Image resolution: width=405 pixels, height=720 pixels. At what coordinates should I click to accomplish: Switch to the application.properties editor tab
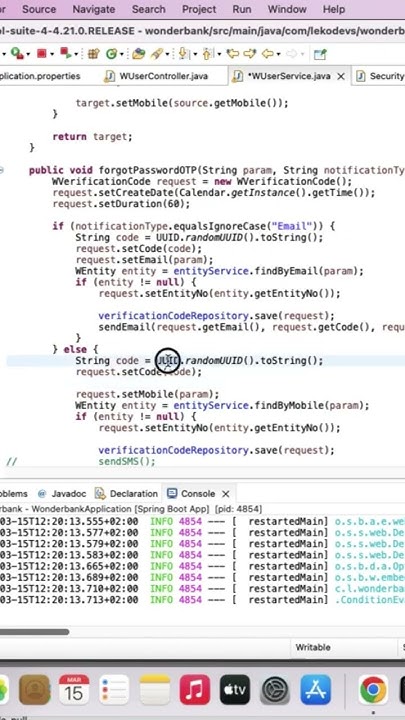pos(40,76)
